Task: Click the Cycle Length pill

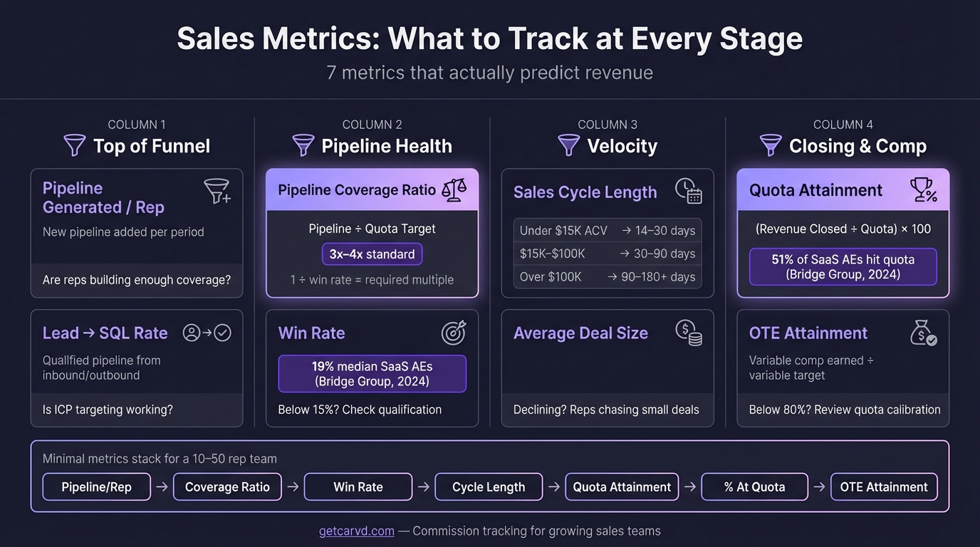Action: (489, 487)
